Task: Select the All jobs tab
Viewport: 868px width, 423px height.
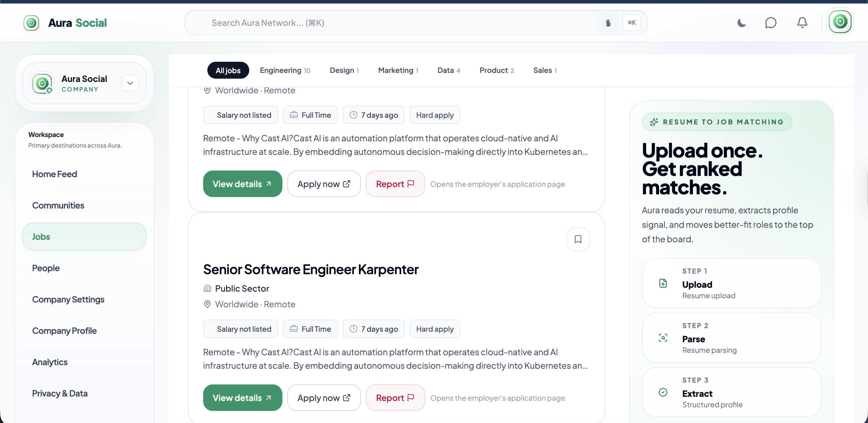Action: 228,70
